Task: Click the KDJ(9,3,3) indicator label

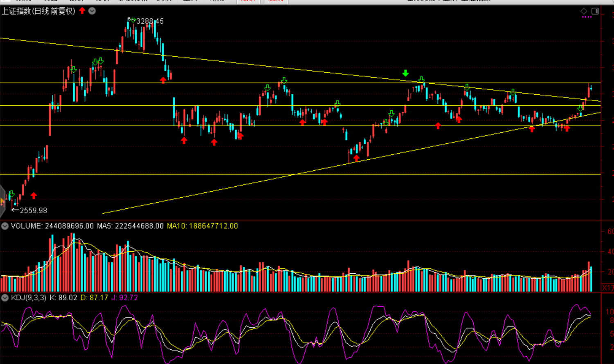Action: pyautogui.click(x=29, y=298)
